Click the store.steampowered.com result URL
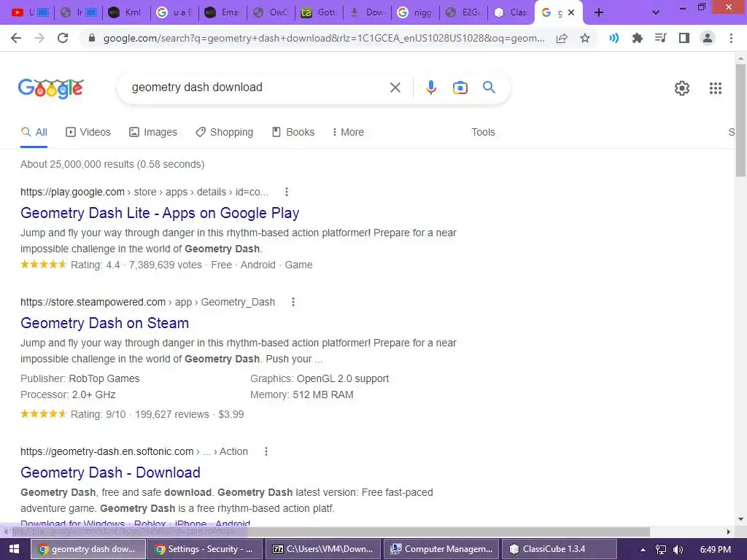Screen dimensions: 747x560 [x=147, y=302]
